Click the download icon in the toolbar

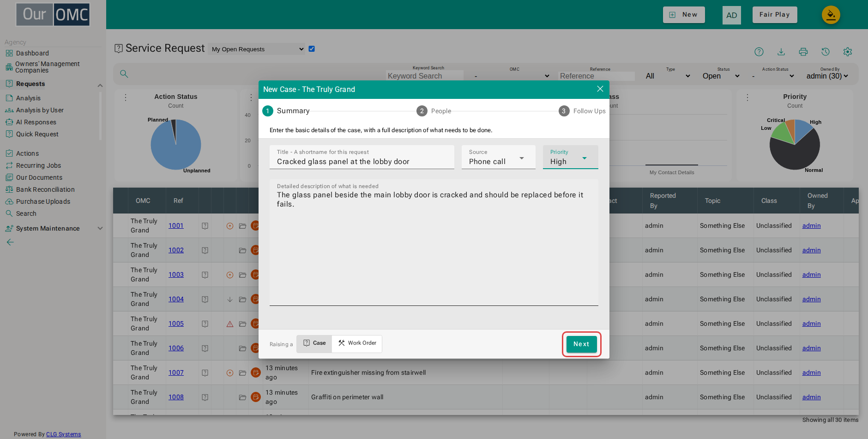tap(781, 52)
